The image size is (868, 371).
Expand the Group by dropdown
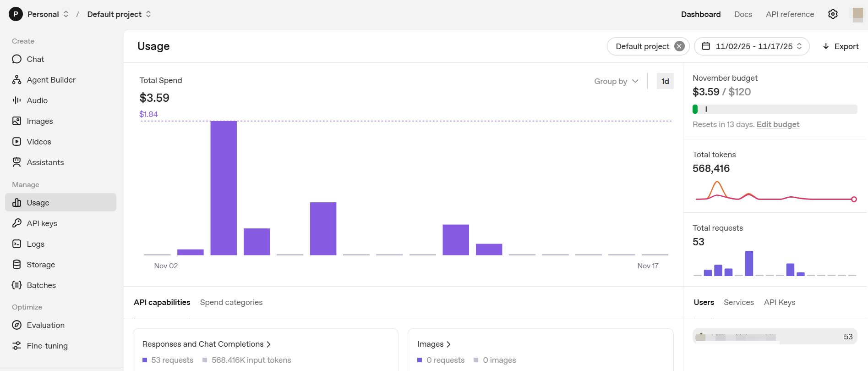(616, 81)
